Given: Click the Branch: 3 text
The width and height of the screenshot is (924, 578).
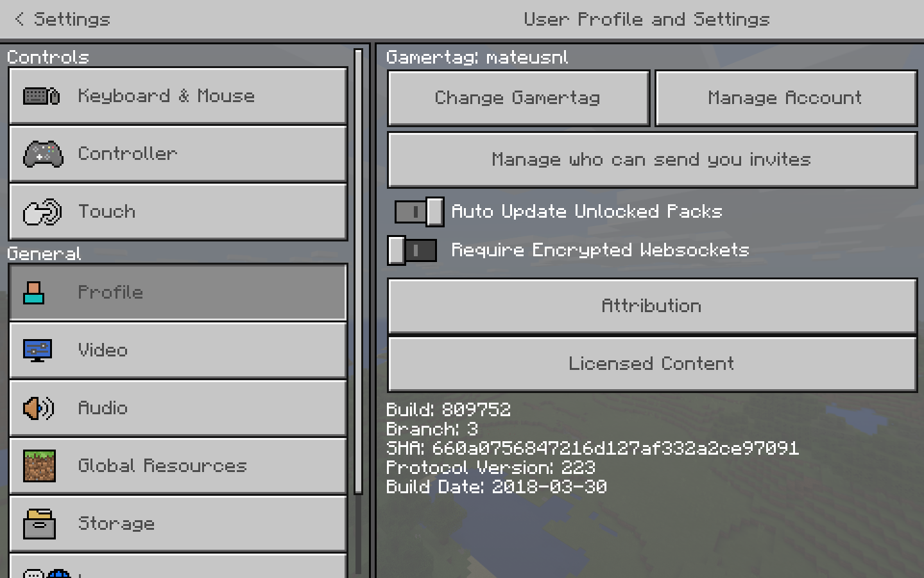Looking at the screenshot, I should point(432,429).
